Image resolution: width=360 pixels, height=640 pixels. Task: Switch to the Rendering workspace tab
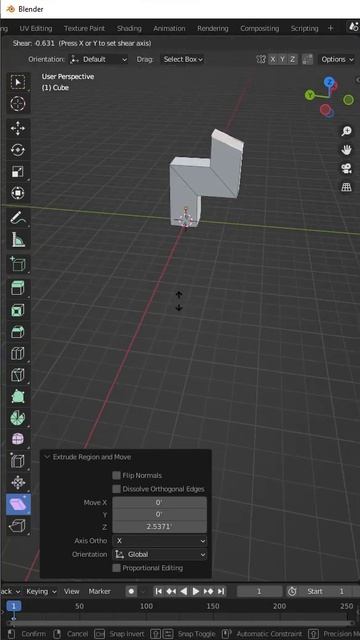(x=213, y=28)
